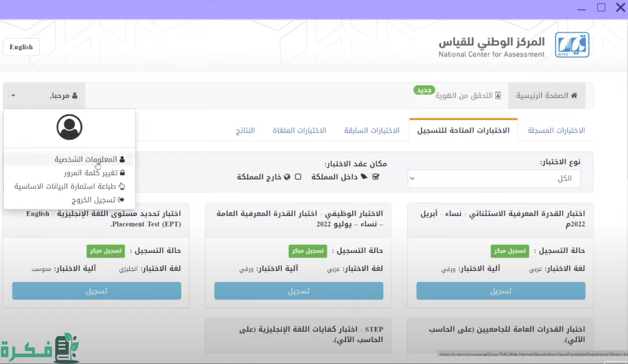
Task: Click the home icon in navigation bar
Action: click(574, 96)
